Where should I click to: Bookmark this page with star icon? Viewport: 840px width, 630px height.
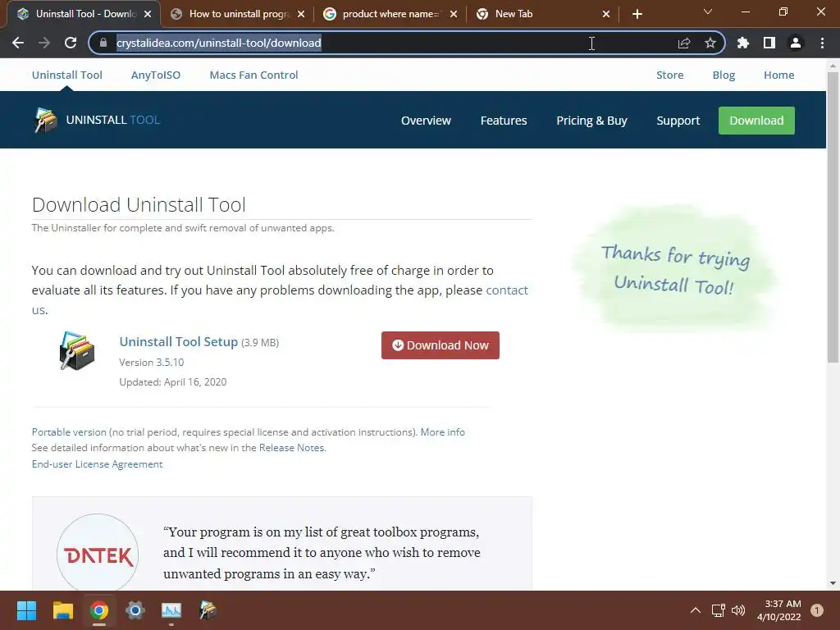[x=710, y=43]
